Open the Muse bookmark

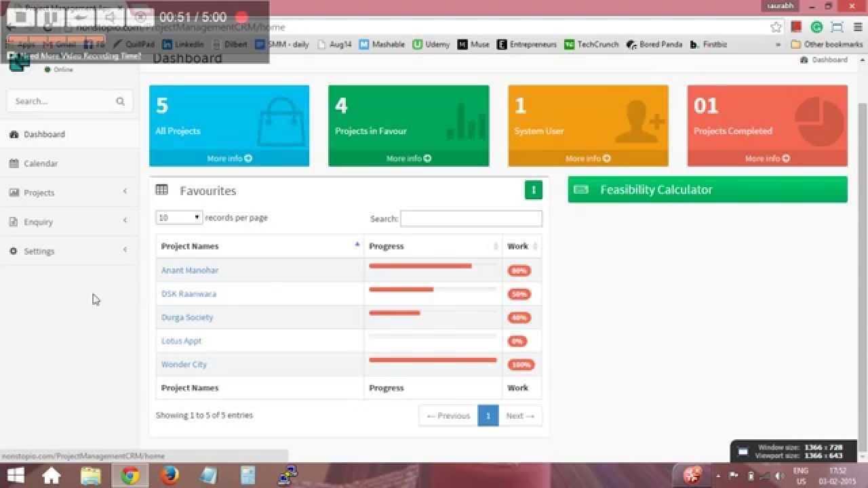[473, 45]
